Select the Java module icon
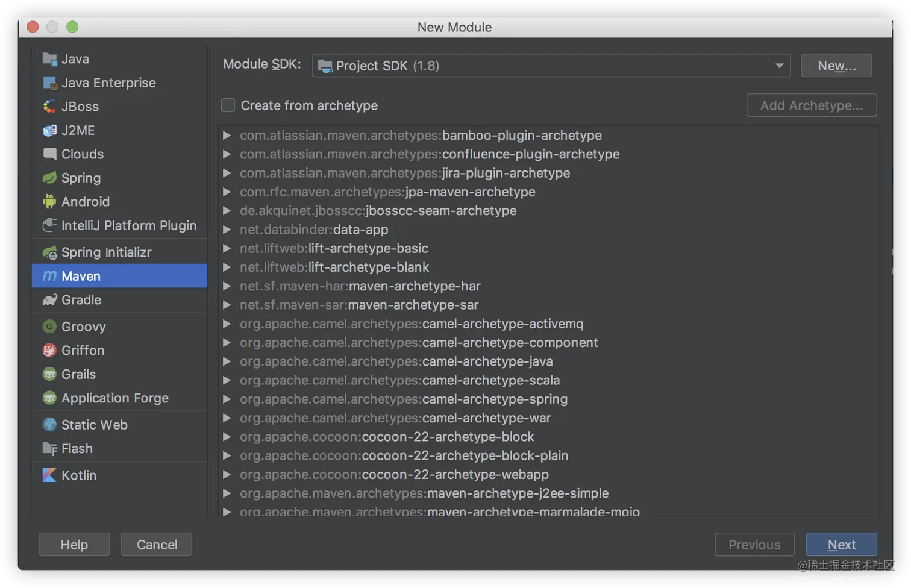 49,59
